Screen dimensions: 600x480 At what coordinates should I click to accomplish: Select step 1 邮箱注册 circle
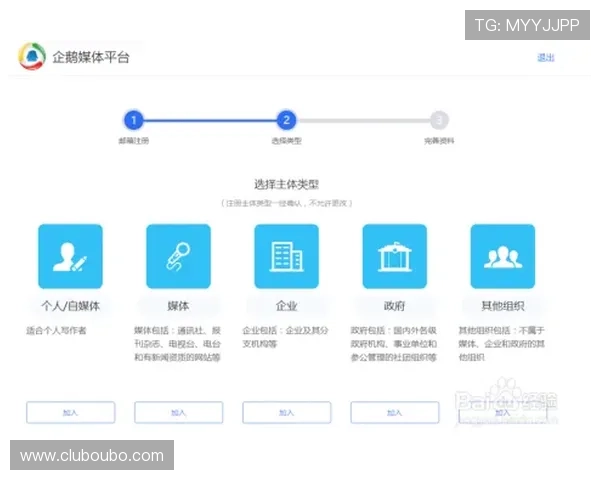(134, 120)
